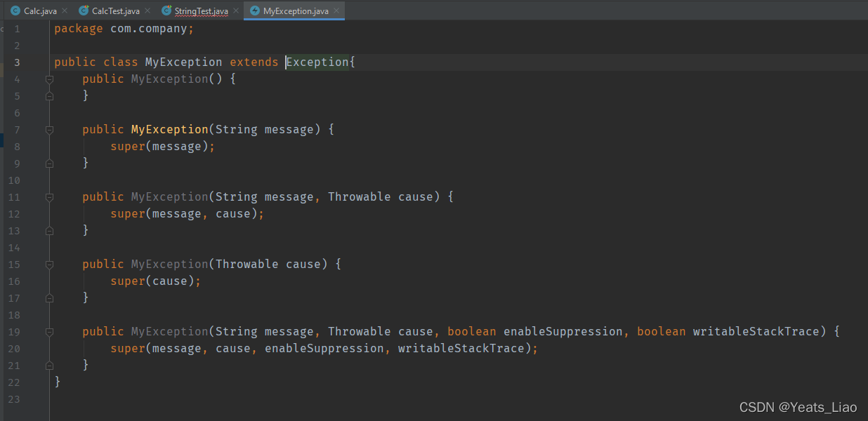Close the MyException.java tab
868x421 pixels.
point(336,11)
